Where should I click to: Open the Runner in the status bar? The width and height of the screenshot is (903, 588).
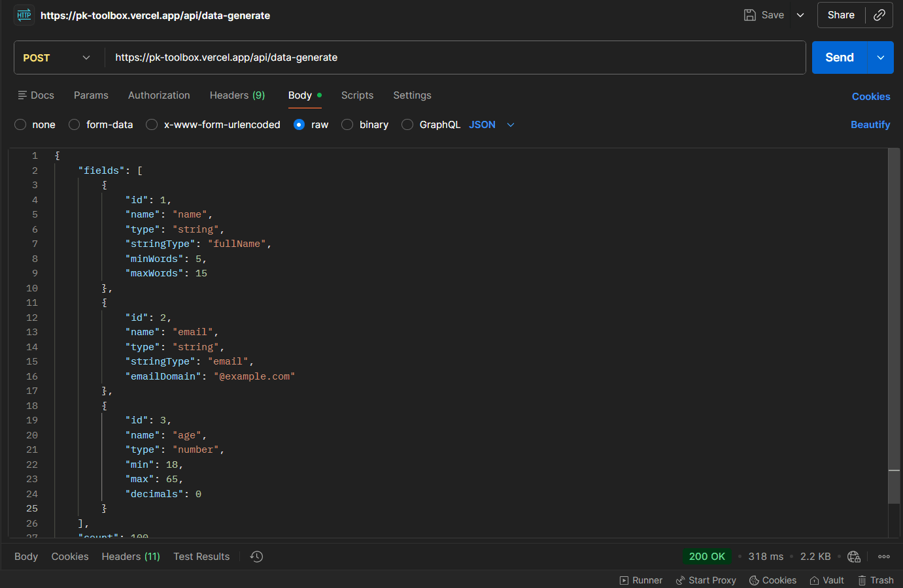[641, 580]
